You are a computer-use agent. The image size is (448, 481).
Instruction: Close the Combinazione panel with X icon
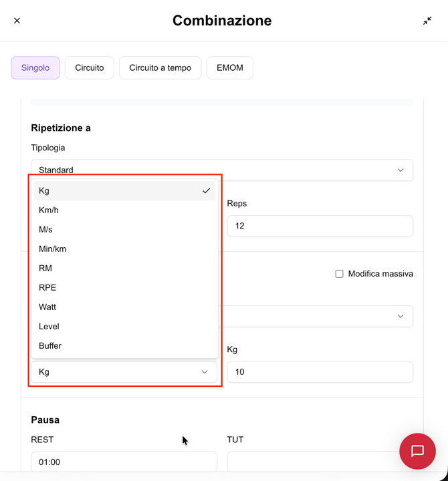click(17, 21)
